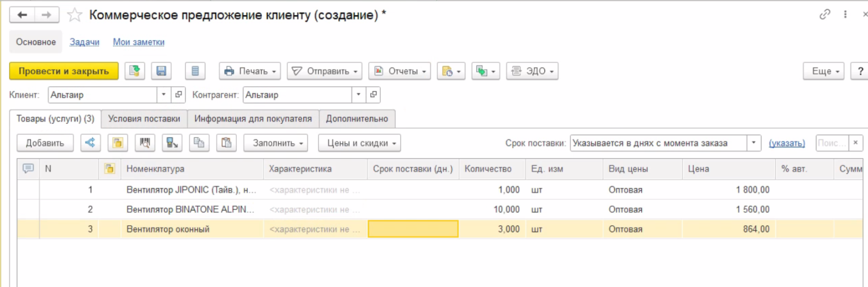
Task: Click the paste rows clipboard icon
Action: pos(226,143)
